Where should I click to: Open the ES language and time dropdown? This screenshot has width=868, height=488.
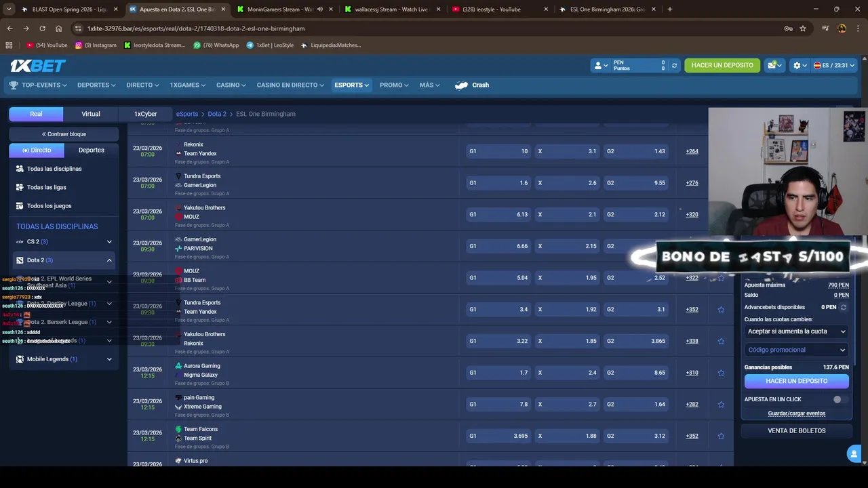(x=834, y=65)
